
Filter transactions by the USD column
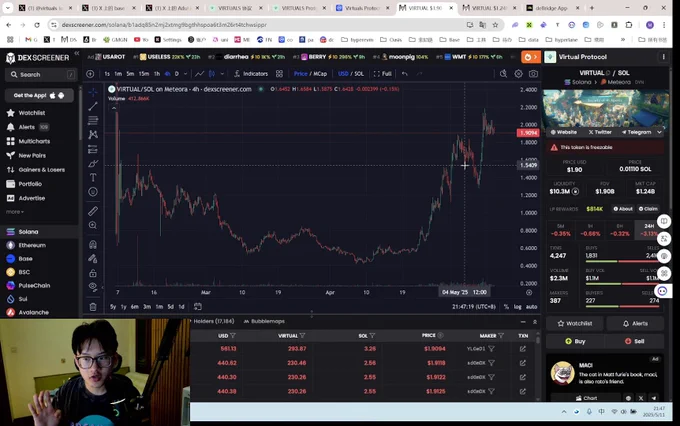pos(233,336)
